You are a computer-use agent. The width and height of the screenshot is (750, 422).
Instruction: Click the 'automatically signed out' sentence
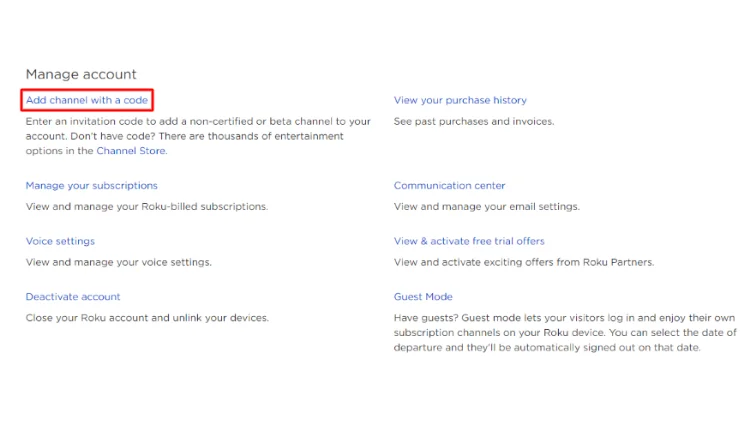[600, 348]
